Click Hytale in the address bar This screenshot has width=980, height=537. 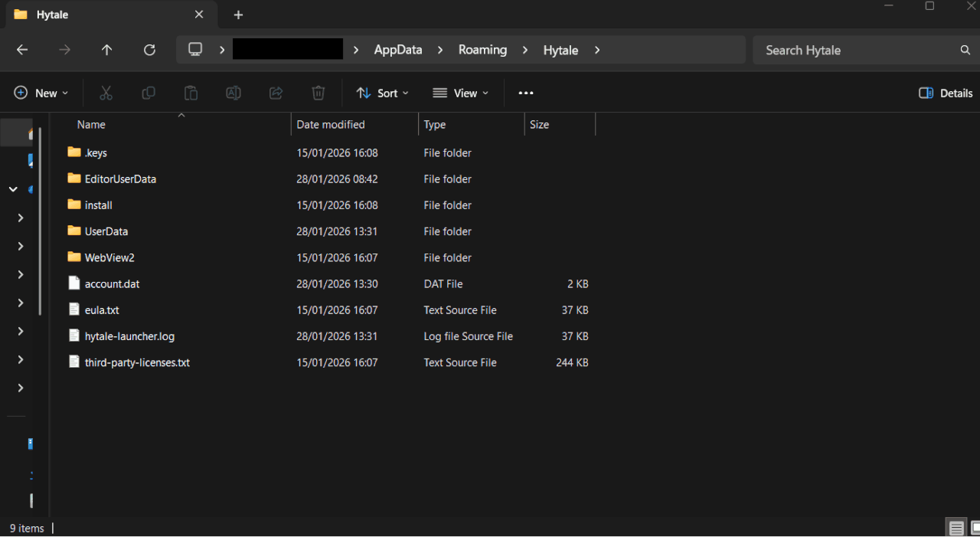(x=560, y=50)
